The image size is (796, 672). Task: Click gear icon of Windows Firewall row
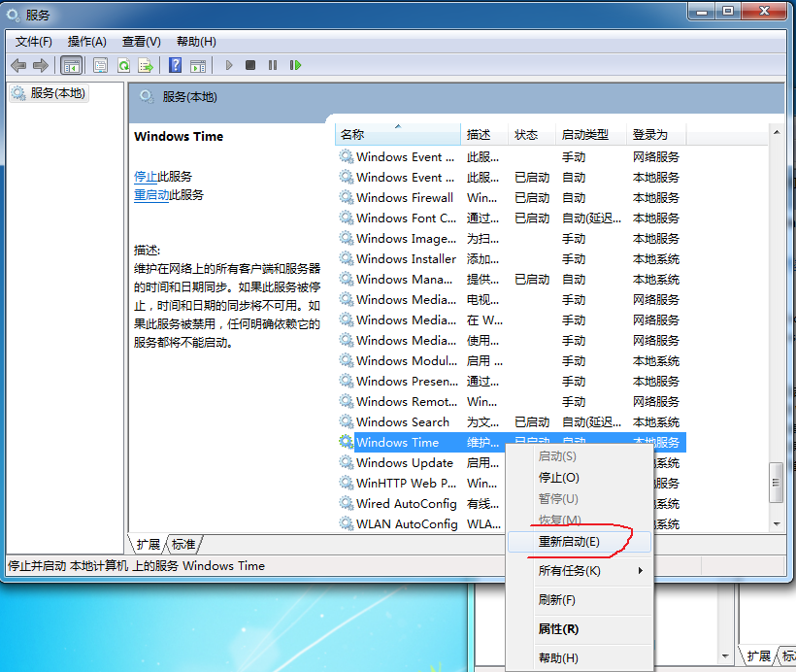coord(347,197)
